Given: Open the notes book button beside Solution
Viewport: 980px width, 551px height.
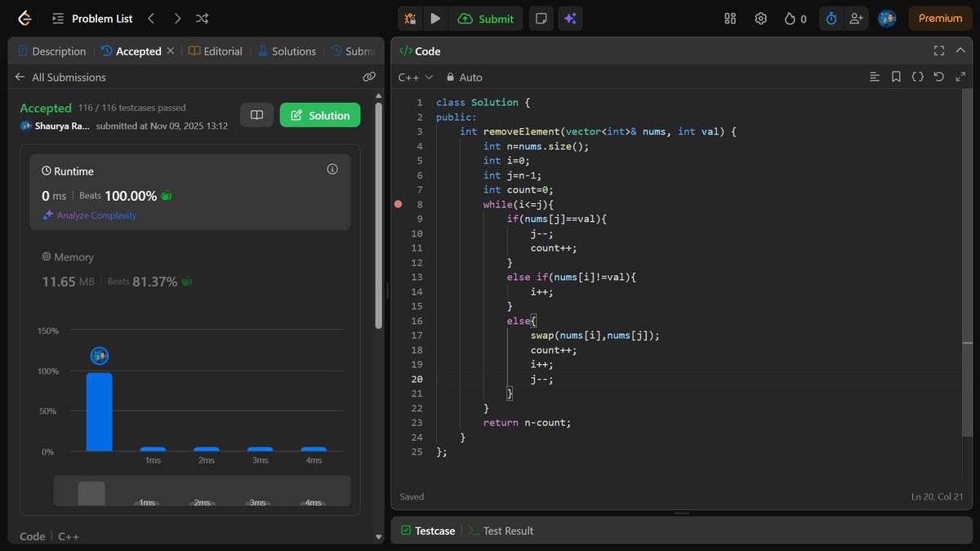Looking at the screenshot, I should pyautogui.click(x=256, y=115).
